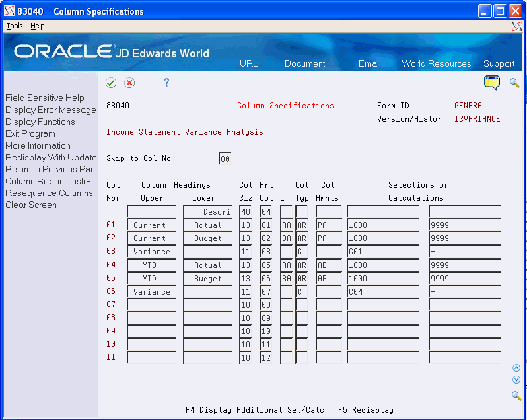Click '9999' field in row 04
527x420 pixels.
[465, 265]
